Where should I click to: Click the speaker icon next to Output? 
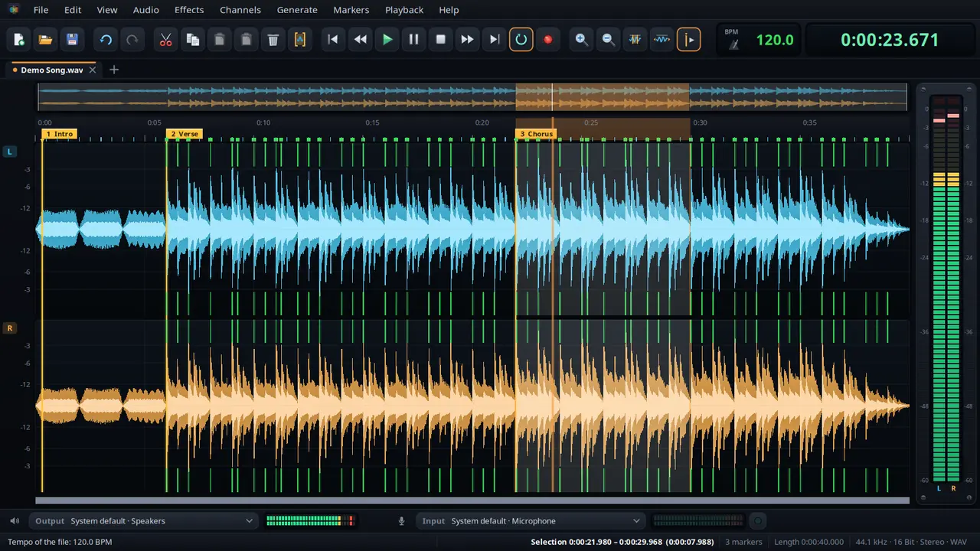click(15, 521)
